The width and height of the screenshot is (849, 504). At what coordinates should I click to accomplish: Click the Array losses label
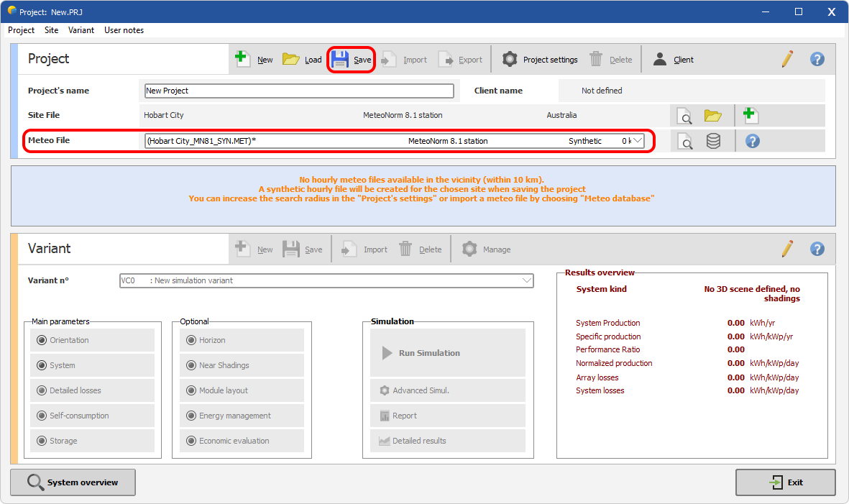coord(597,378)
